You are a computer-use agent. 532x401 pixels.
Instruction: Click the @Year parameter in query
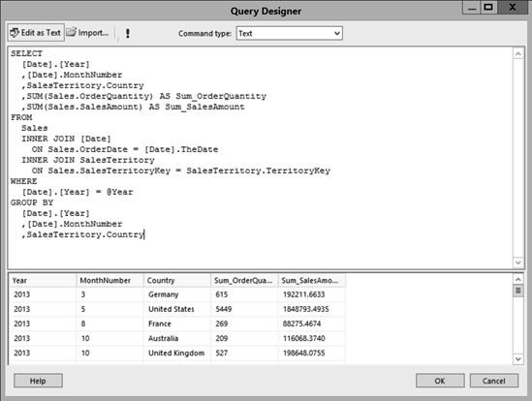pyautogui.click(x=119, y=192)
